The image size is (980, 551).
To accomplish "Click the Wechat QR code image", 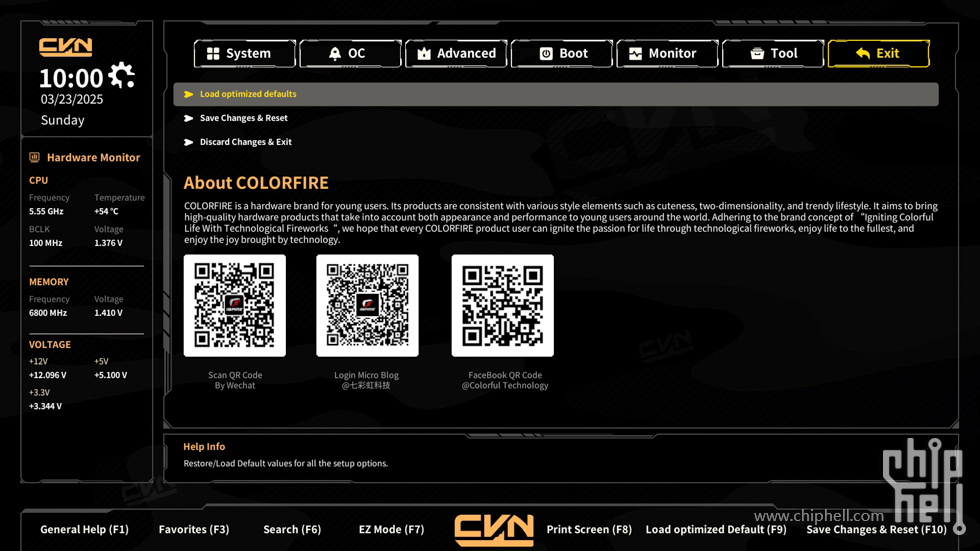I will coord(234,305).
